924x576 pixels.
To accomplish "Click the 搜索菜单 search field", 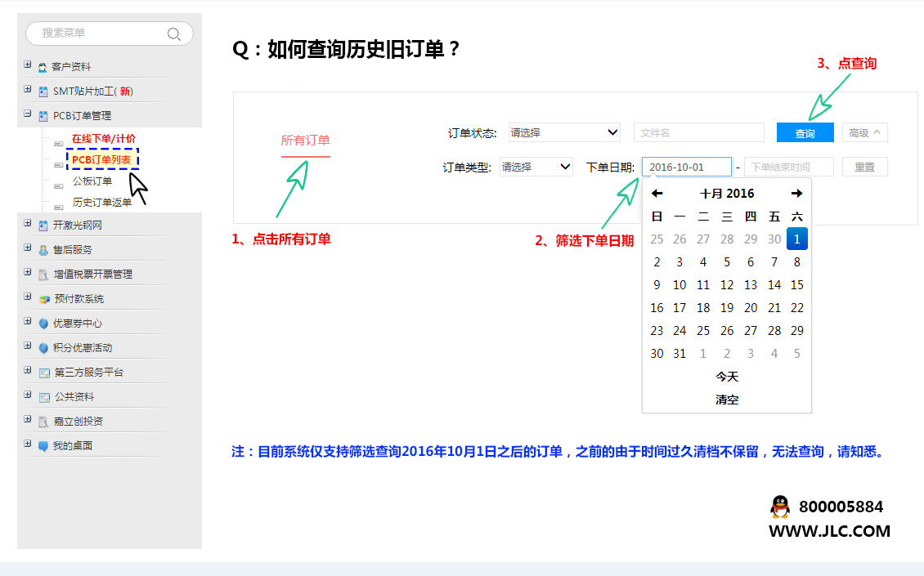I will click(110, 33).
